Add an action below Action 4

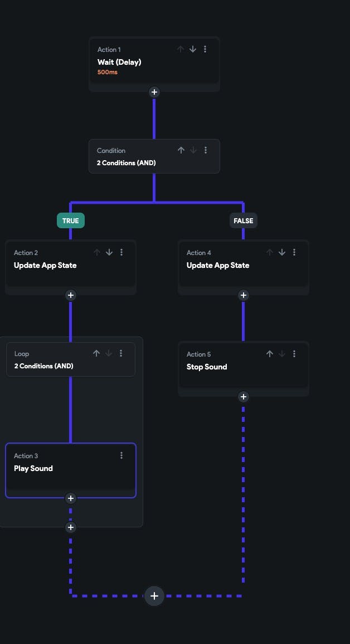(x=243, y=295)
